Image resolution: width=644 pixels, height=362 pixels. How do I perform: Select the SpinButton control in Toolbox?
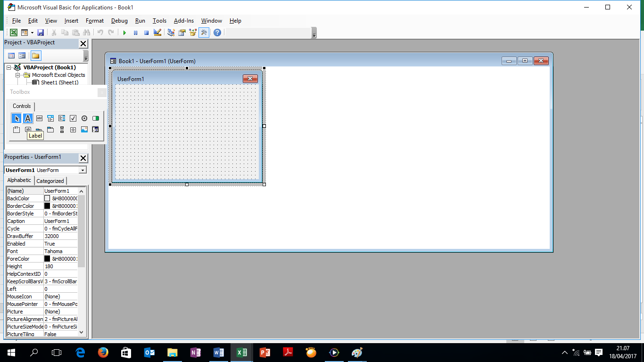pyautogui.click(x=73, y=130)
